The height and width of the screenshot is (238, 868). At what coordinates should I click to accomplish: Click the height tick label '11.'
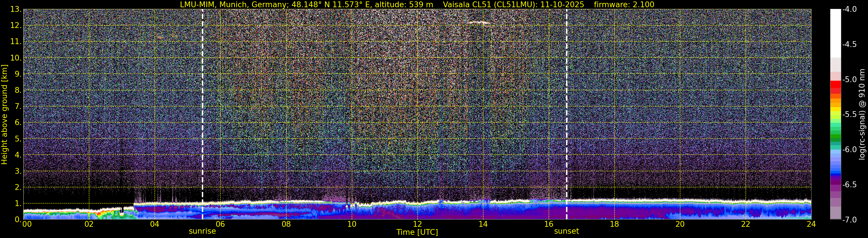tap(16, 42)
